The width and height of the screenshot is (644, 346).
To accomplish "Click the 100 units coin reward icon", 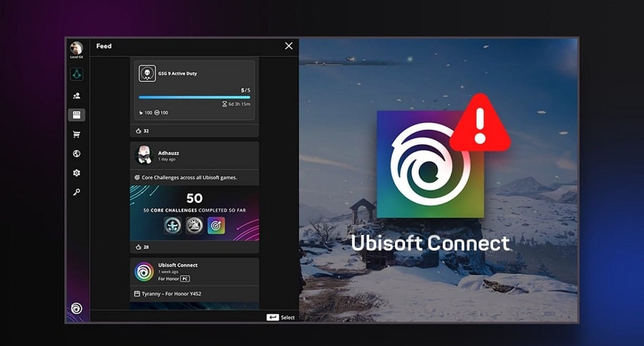I will (157, 112).
